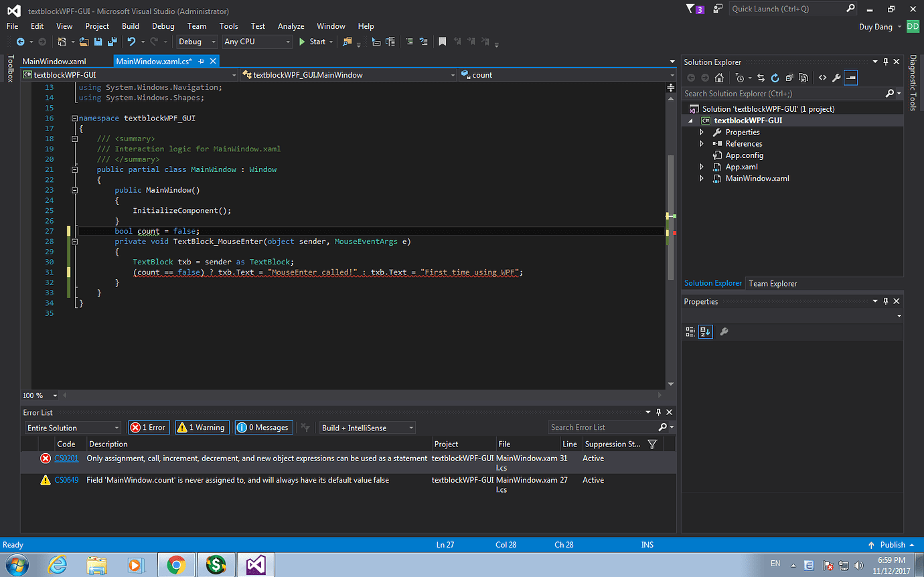The height and width of the screenshot is (577, 924).
Task: Open the Debug configuration dropdown
Action: point(197,42)
